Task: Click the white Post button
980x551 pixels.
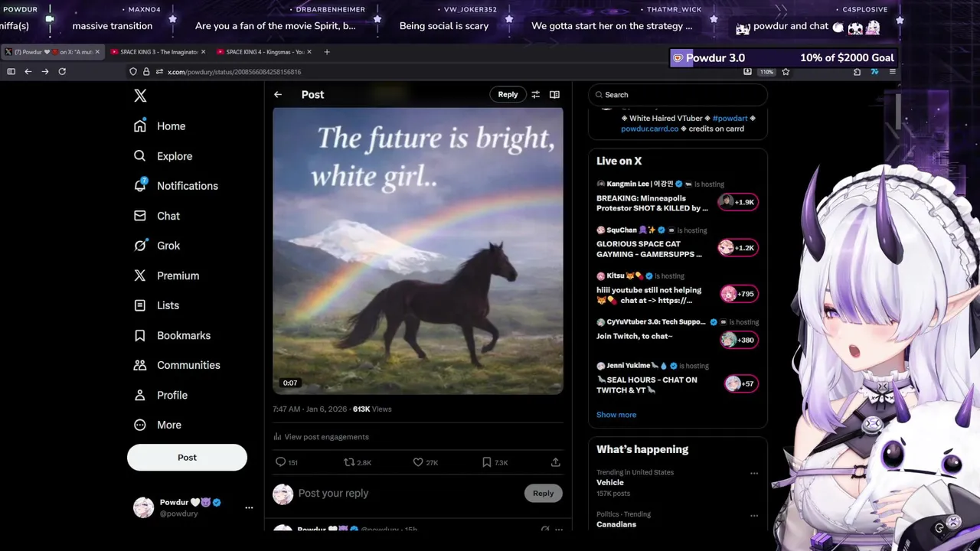Action: (187, 458)
